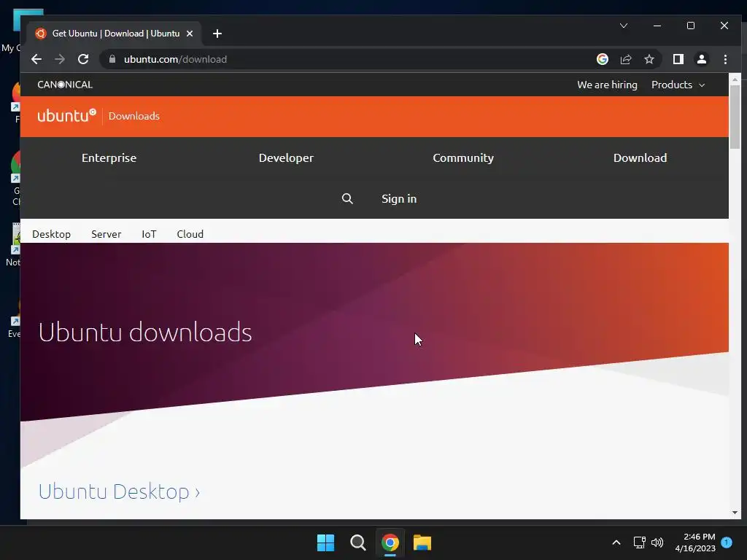747x560 pixels.
Task: Open File Explorer from the taskbar
Action: pos(422,542)
